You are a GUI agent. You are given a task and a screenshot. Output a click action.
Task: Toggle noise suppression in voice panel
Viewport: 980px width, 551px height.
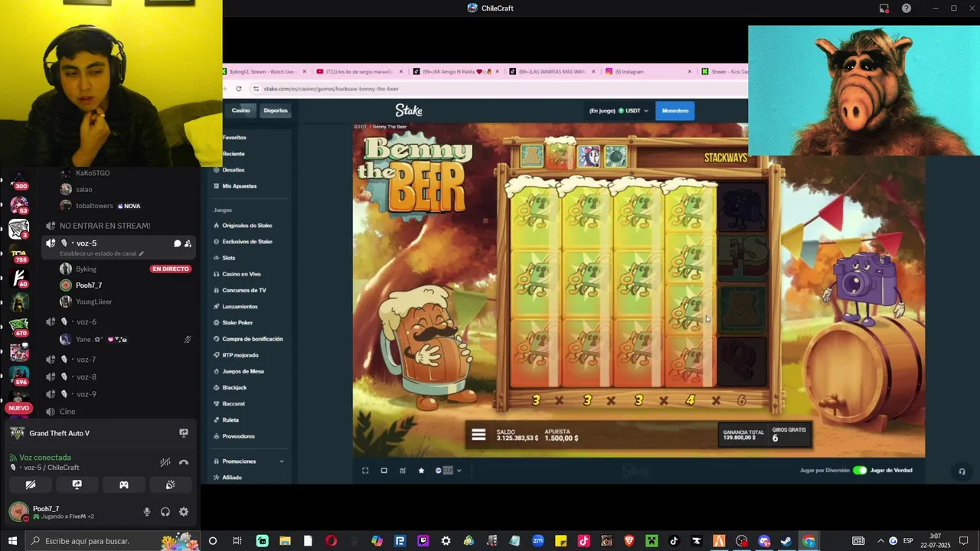(x=165, y=462)
